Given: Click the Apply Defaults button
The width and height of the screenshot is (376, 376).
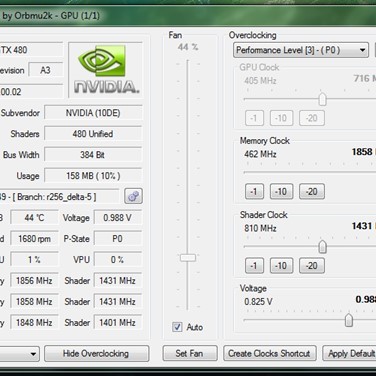Looking at the screenshot, I should click(349, 354).
